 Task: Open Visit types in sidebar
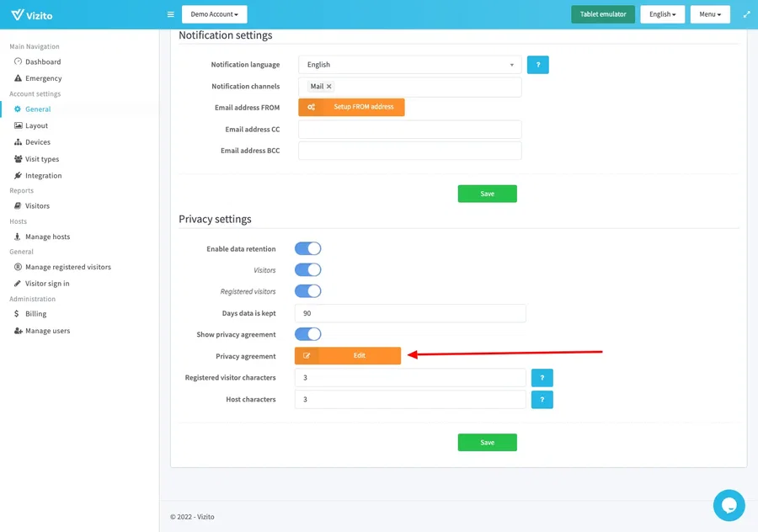click(41, 159)
